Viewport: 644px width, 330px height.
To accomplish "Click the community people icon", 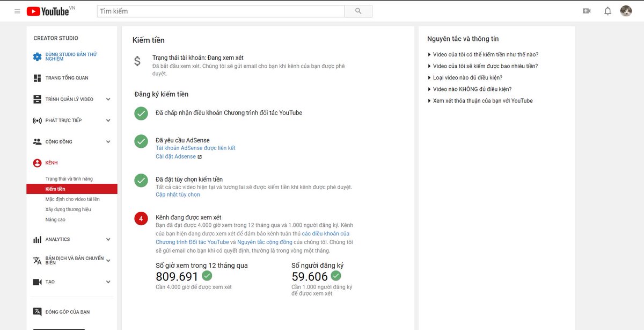I will point(37,142).
